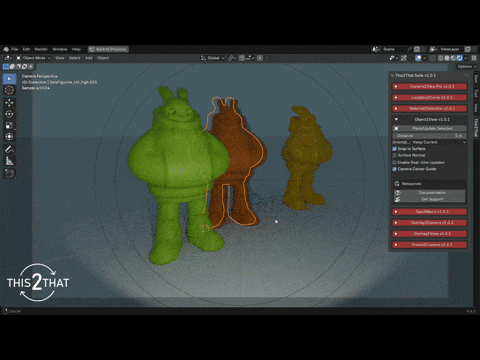The height and width of the screenshot is (360, 480).
Task: Switch to the This2That sidebar tab
Action: (476, 127)
